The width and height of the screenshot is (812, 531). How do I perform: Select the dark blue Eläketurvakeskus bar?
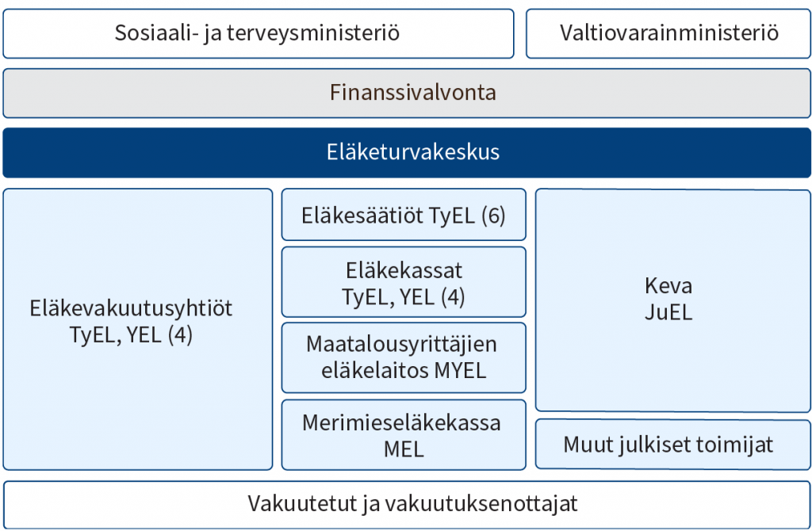tap(407, 153)
